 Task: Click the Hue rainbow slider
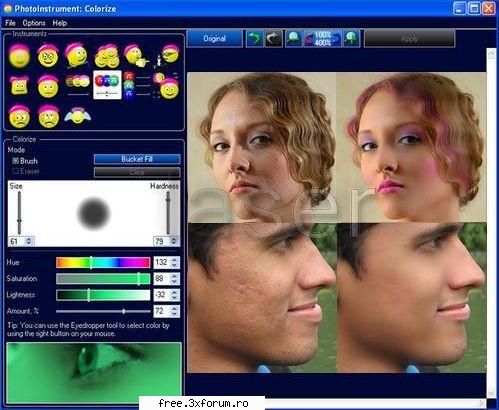pyautogui.click(x=103, y=262)
